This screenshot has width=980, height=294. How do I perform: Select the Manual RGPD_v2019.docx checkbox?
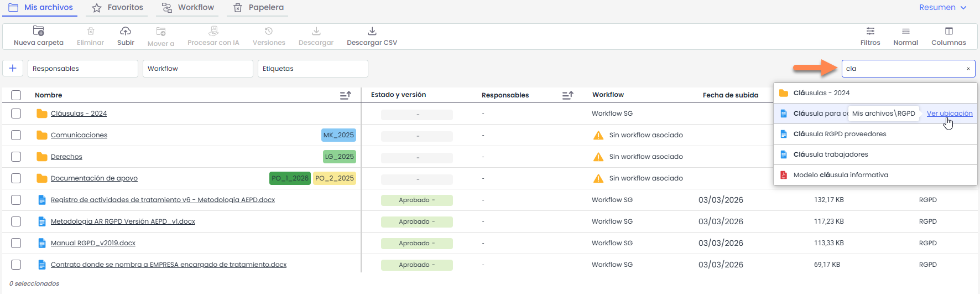[x=16, y=243]
